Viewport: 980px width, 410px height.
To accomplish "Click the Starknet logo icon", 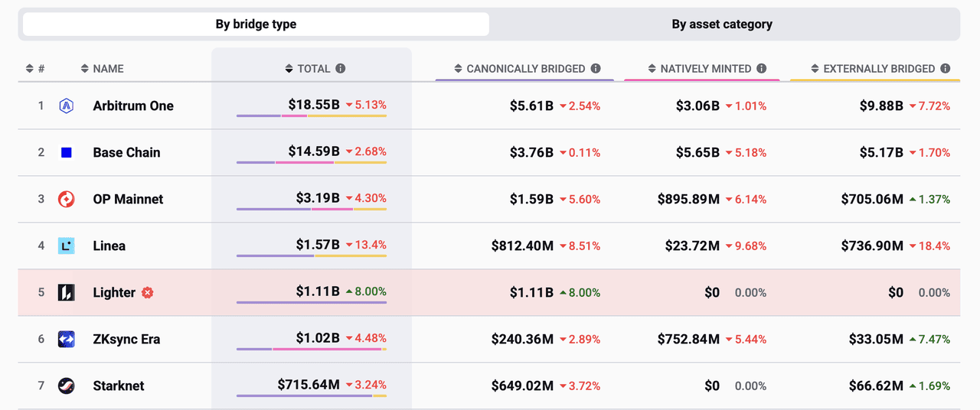I will (x=67, y=386).
